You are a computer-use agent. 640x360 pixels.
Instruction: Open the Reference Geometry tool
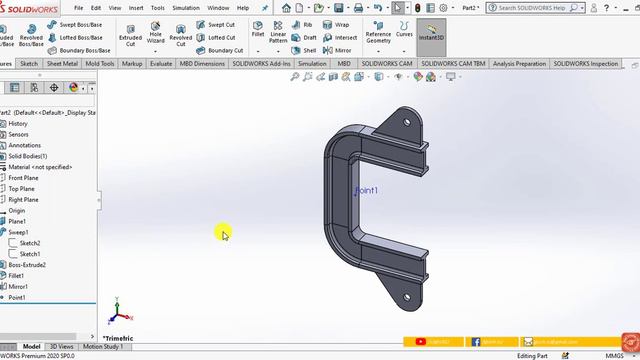(378, 32)
